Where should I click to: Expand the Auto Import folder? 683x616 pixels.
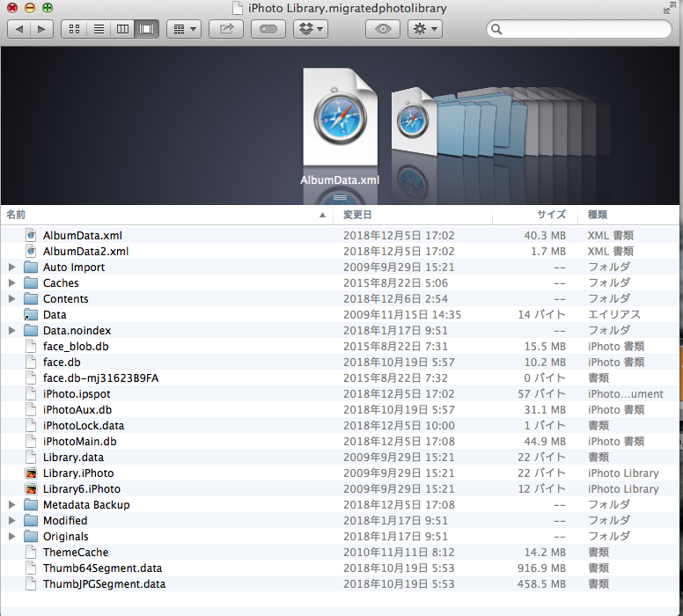tap(11, 267)
